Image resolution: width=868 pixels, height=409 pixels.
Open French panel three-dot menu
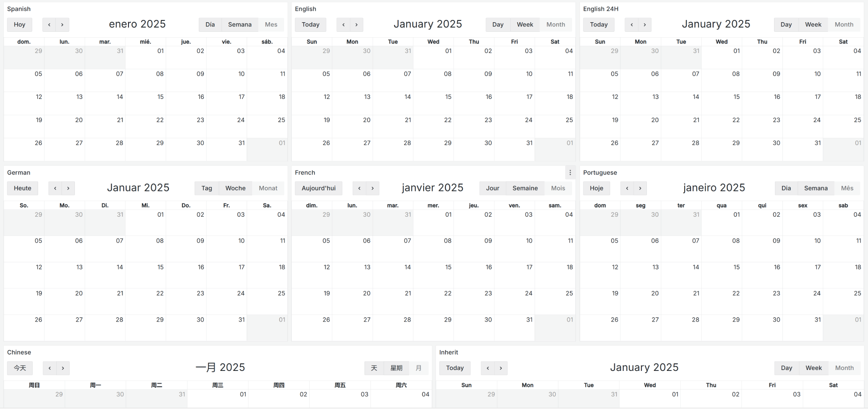coord(570,173)
